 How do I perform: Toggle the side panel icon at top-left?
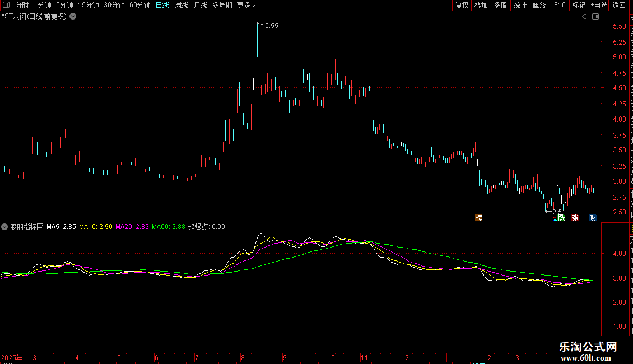6,5
